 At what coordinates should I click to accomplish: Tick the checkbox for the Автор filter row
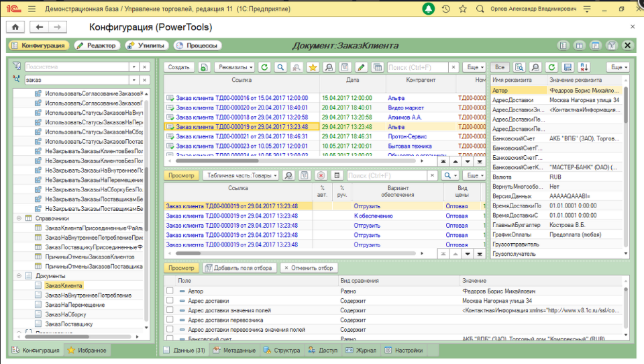(x=170, y=291)
